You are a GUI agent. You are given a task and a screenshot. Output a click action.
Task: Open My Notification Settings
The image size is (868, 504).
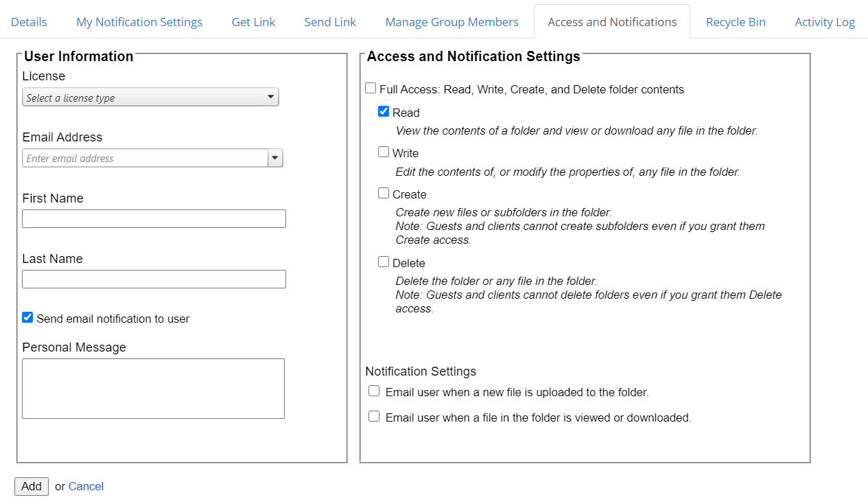[x=139, y=21]
